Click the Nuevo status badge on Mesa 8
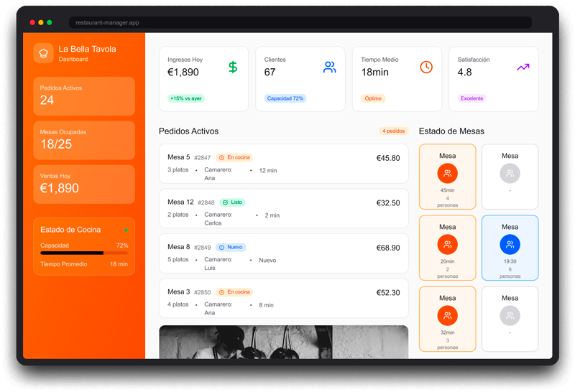Viewport: 575px width, 392px height. tap(231, 247)
